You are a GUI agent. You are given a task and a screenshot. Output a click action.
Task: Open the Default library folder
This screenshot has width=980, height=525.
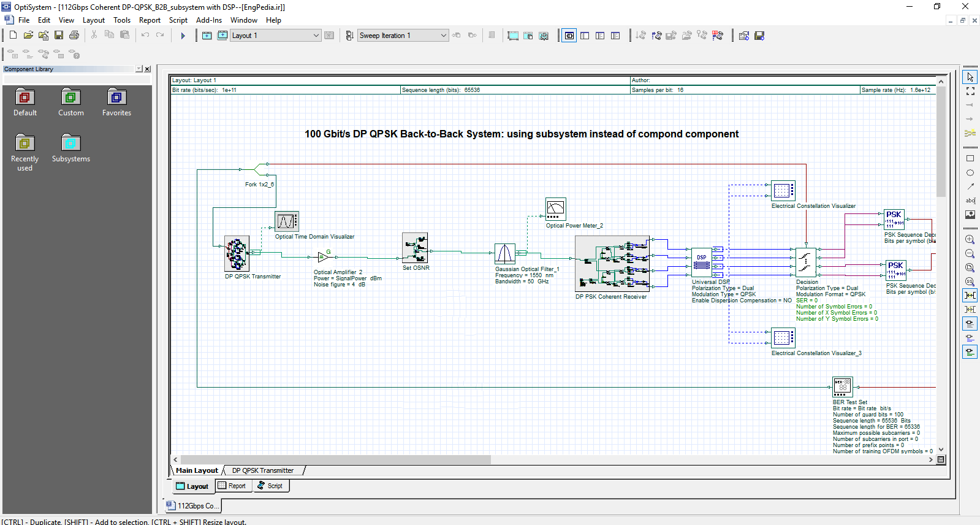25,102
